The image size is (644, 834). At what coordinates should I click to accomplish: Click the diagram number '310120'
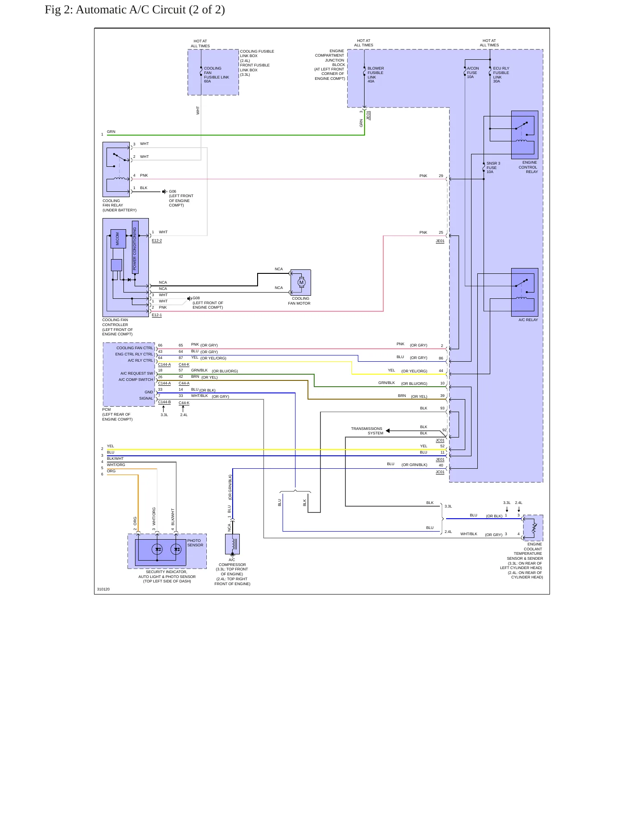click(103, 589)
